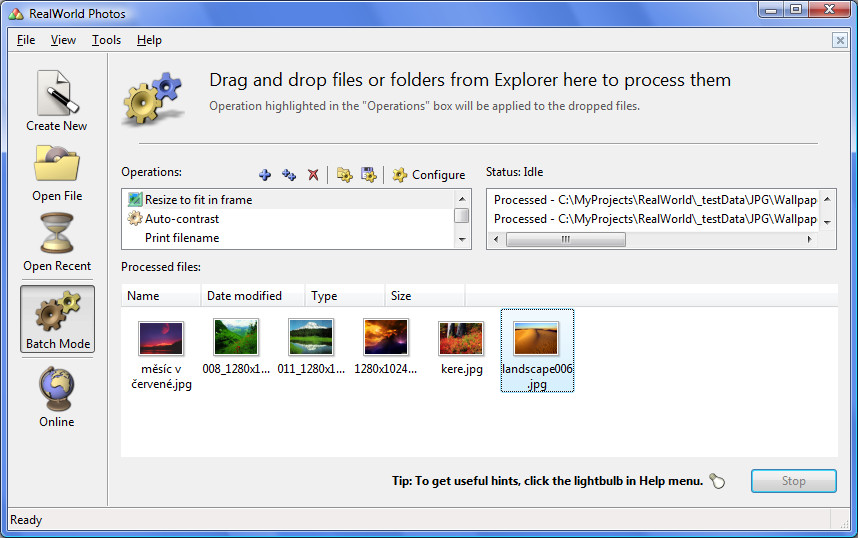
Task: Open the Online globe icon
Action: point(57,389)
